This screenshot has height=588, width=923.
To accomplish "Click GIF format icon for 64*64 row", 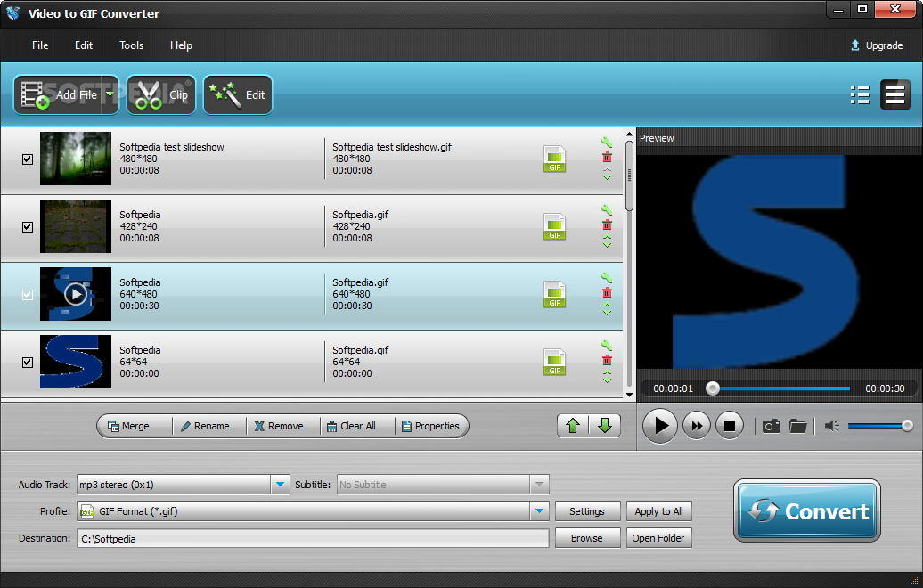I will point(554,362).
